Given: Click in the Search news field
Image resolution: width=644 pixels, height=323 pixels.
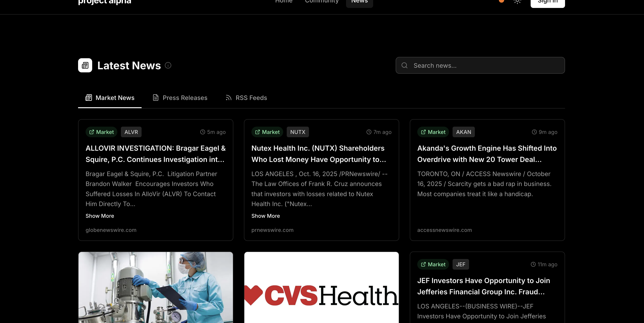Looking at the screenshot, I should [x=485, y=66].
